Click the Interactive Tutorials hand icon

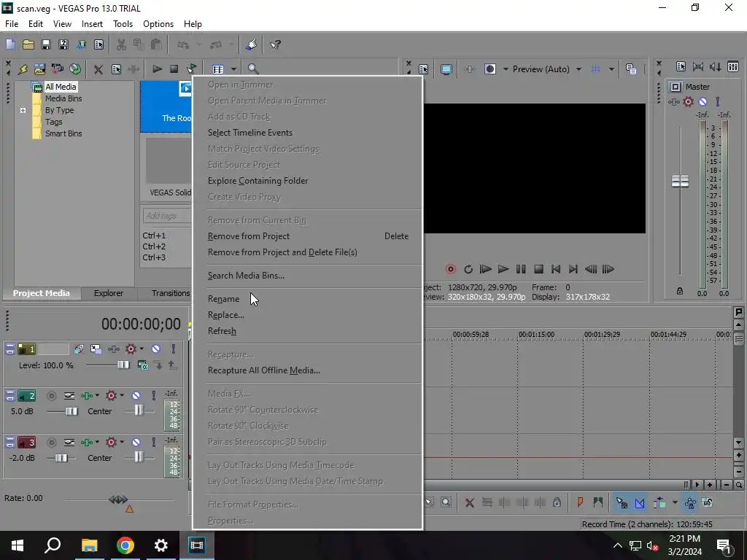pos(252,44)
